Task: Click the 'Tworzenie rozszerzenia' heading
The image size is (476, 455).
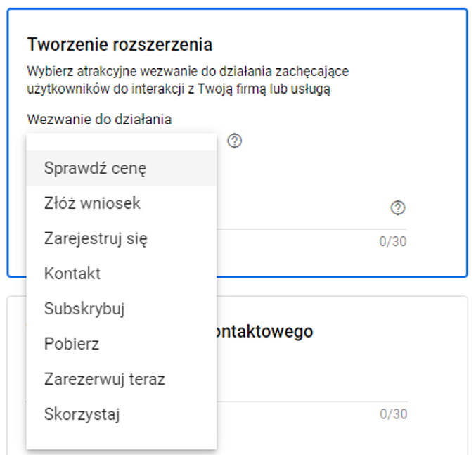Action: (x=120, y=45)
